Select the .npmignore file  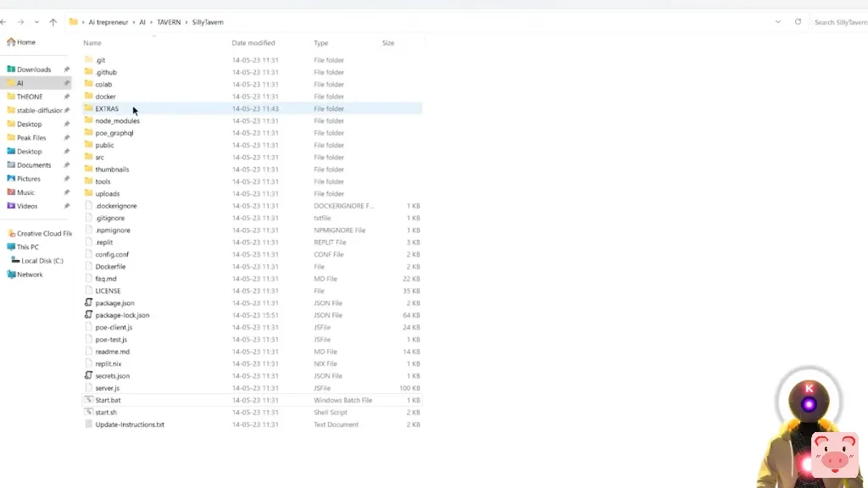pos(113,230)
